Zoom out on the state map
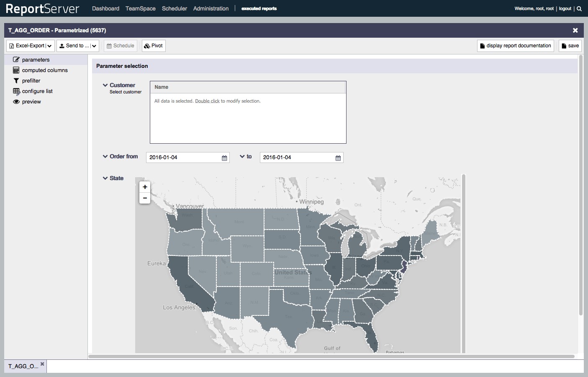Image resolution: width=588 pixels, height=377 pixels. tap(145, 198)
